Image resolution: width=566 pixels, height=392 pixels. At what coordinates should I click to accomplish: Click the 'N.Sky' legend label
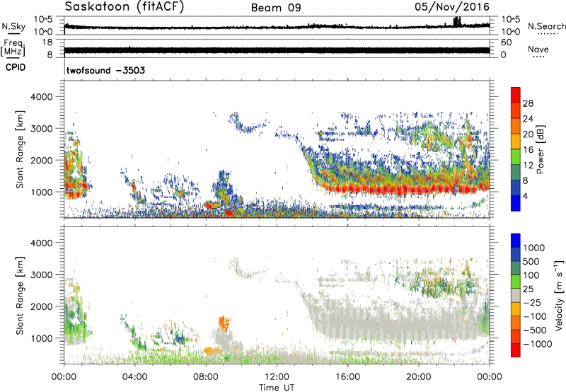(13, 26)
